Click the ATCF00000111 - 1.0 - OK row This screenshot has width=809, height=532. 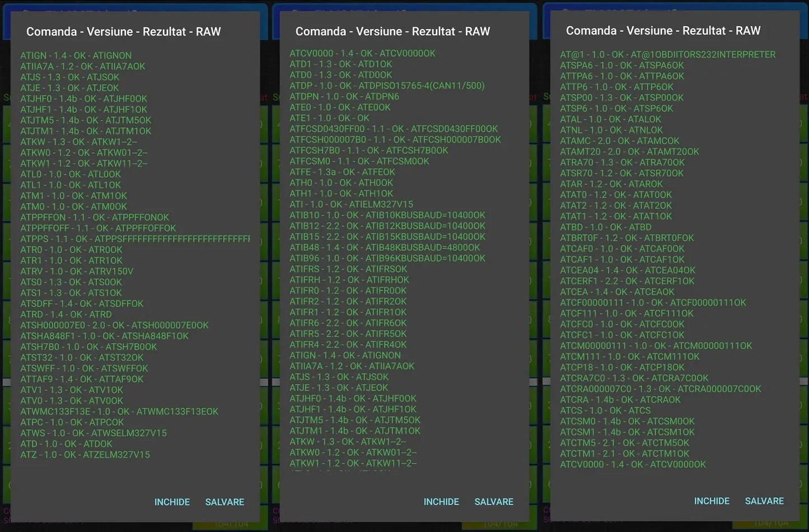tap(653, 303)
